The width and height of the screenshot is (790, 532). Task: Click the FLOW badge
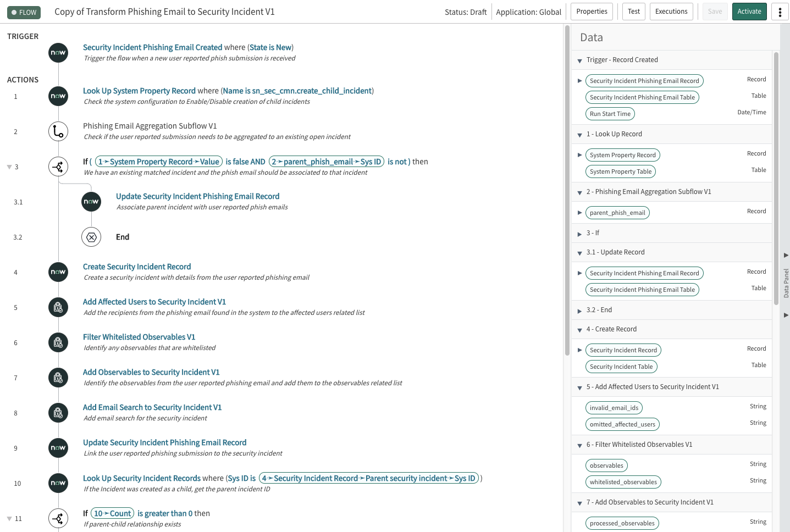24,12
